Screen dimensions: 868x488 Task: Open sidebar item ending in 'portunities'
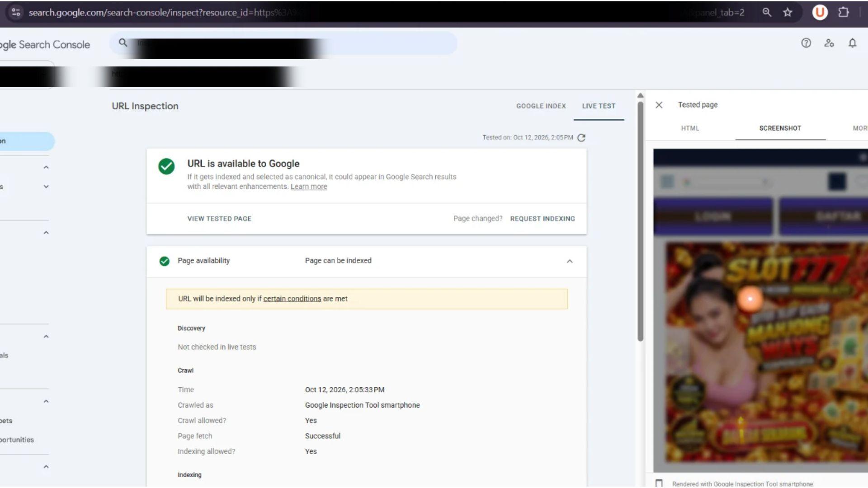[17, 440]
